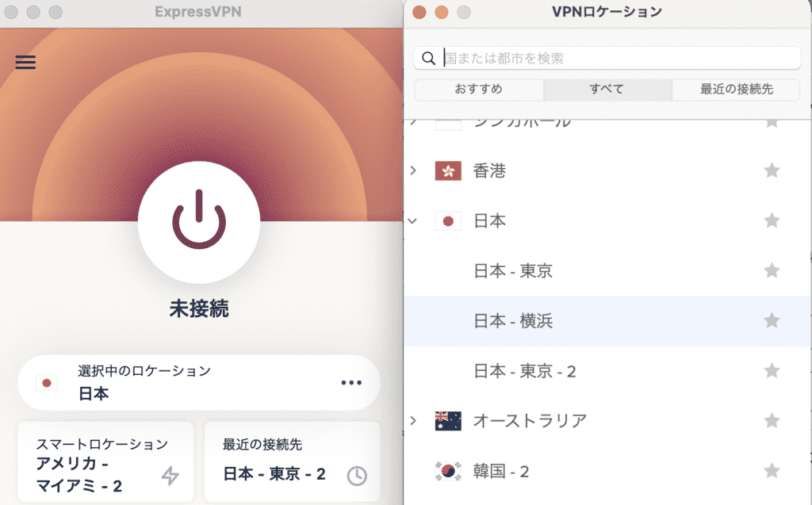Expand the オーストラリア location list
The width and height of the screenshot is (812, 505).
413,421
